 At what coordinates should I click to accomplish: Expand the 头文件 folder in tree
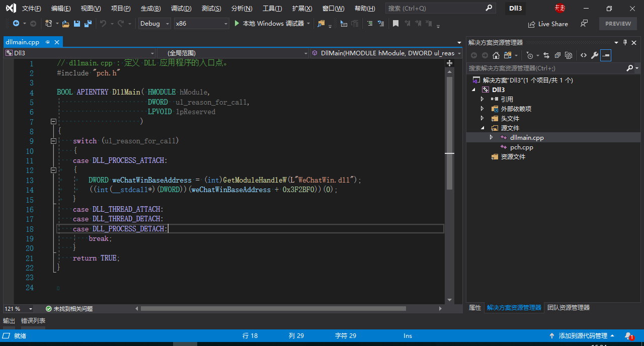(482, 118)
